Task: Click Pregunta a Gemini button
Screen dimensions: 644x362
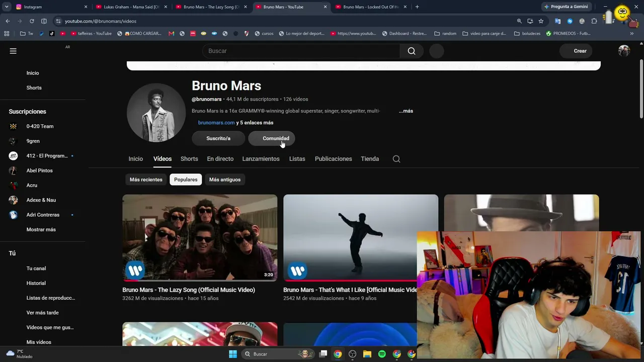Action: pyautogui.click(x=566, y=7)
